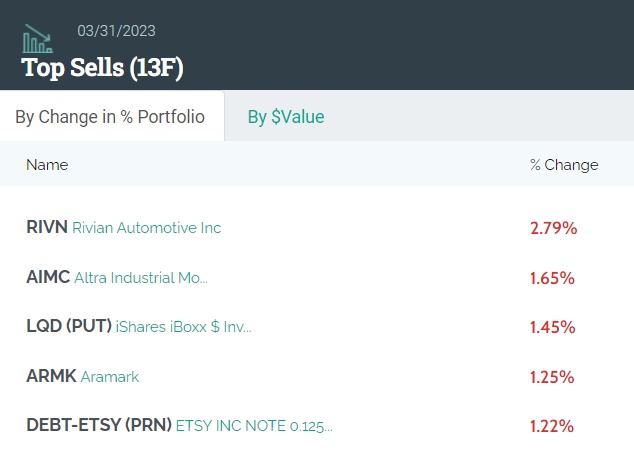Image resolution: width=634 pixels, height=460 pixels.
Task: Open RIVN ticker symbol
Action: [x=46, y=227]
